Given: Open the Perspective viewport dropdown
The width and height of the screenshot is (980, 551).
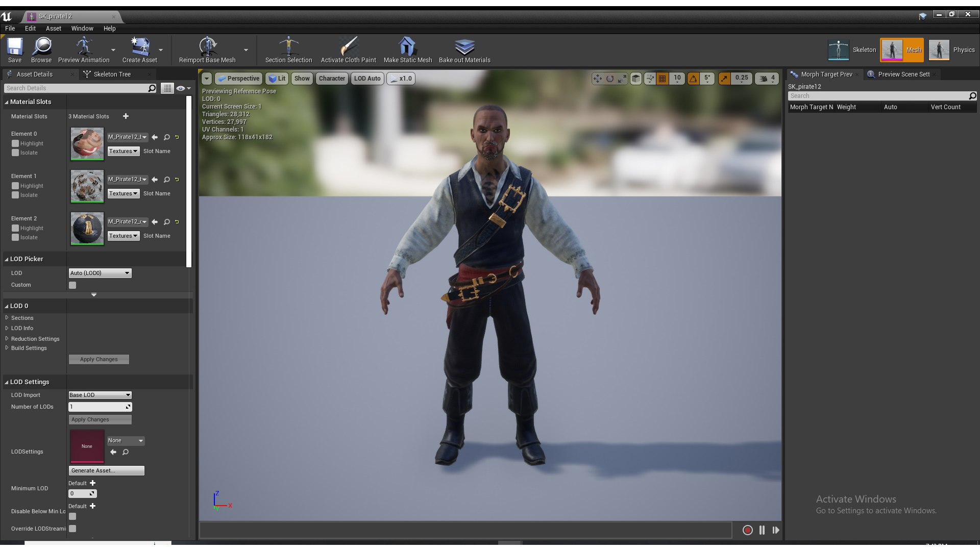Looking at the screenshot, I should point(238,79).
